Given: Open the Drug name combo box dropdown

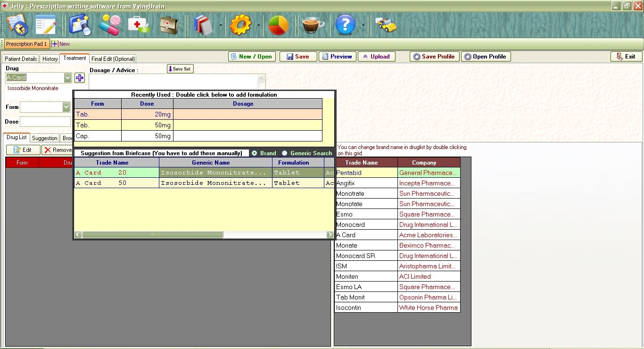Looking at the screenshot, I should (x=67, y=78).
